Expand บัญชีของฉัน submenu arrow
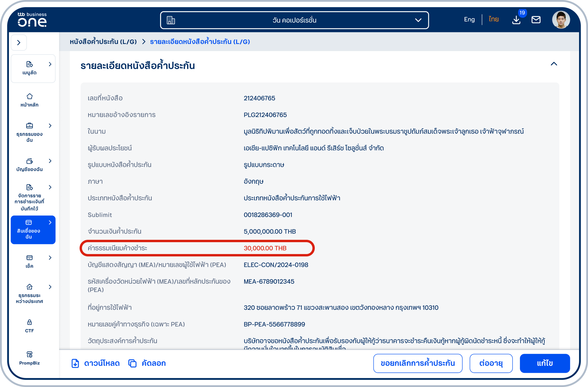This screenshot has height=387, width=588. (50, 161)
